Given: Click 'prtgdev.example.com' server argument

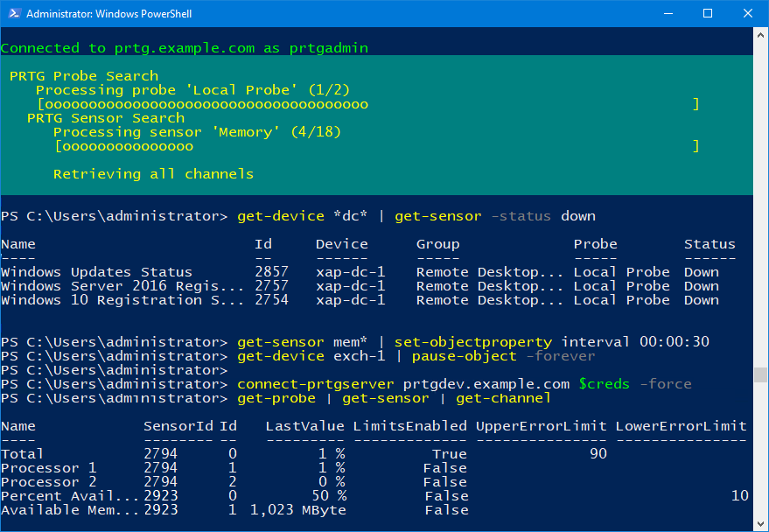Looking at the screenshot, I should tap(486, 384).
